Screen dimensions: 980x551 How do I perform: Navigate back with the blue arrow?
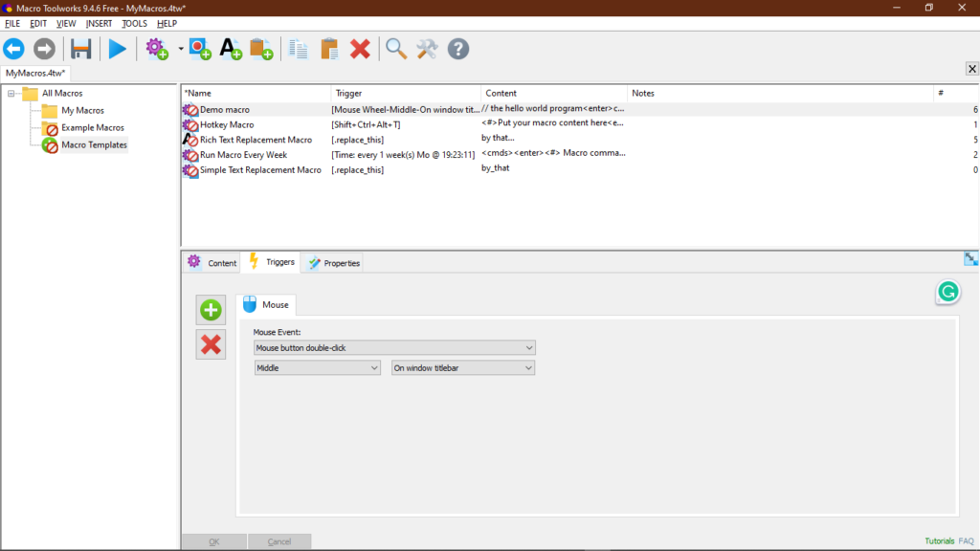point(13,49)
